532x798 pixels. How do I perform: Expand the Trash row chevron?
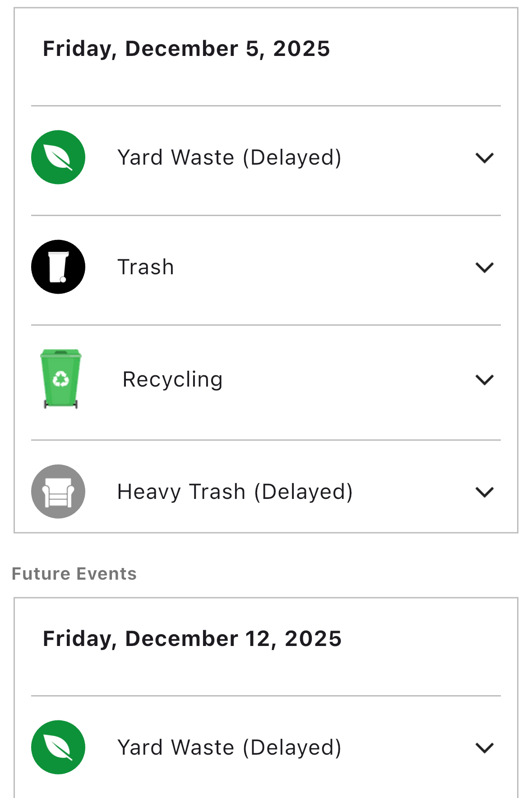484,268
